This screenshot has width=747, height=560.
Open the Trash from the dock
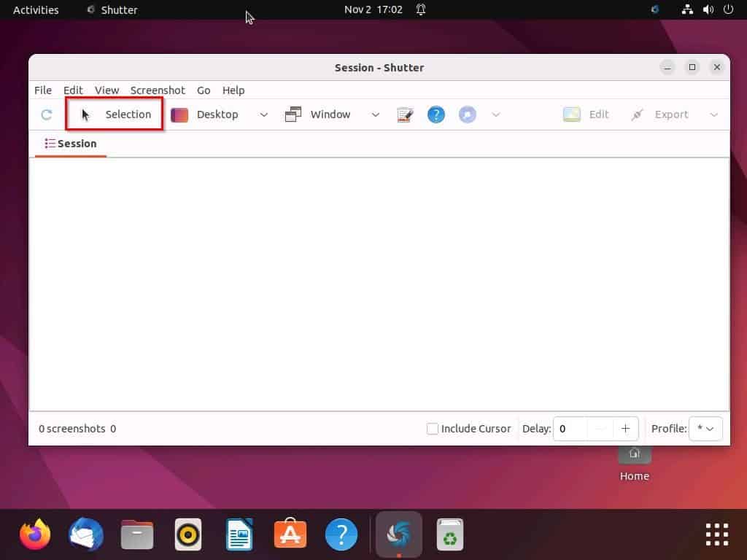449,534
